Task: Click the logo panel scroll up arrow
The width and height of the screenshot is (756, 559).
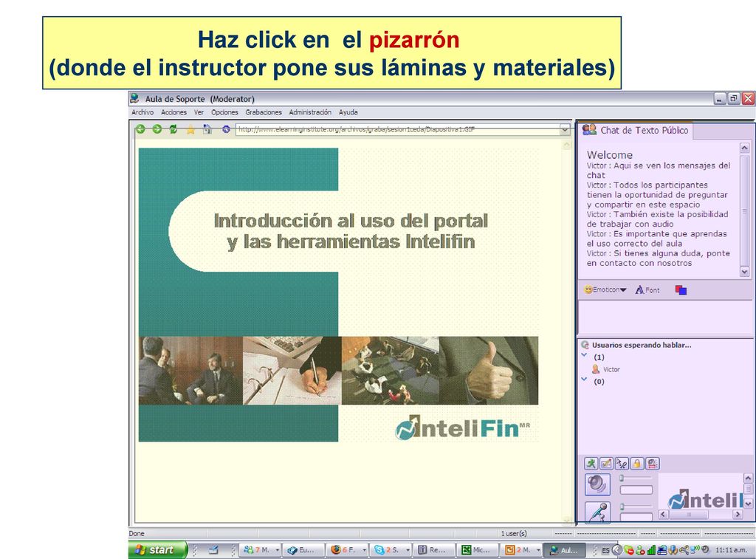Action: pos(748,478)
